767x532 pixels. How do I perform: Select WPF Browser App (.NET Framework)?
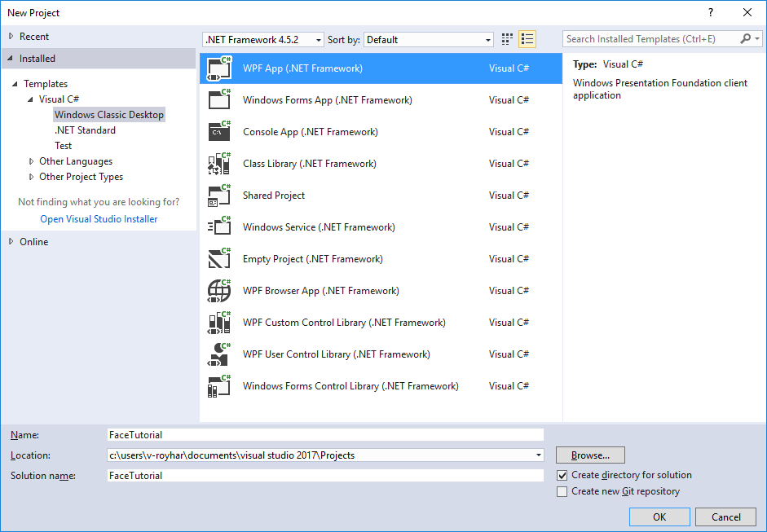(381, 291)
